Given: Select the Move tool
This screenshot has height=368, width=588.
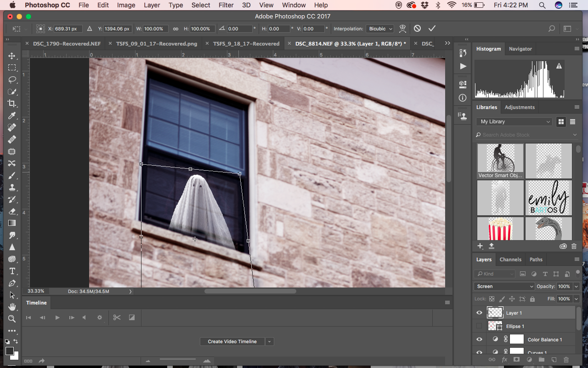Looking at the screenshot, I should click(x=12, y=56).
